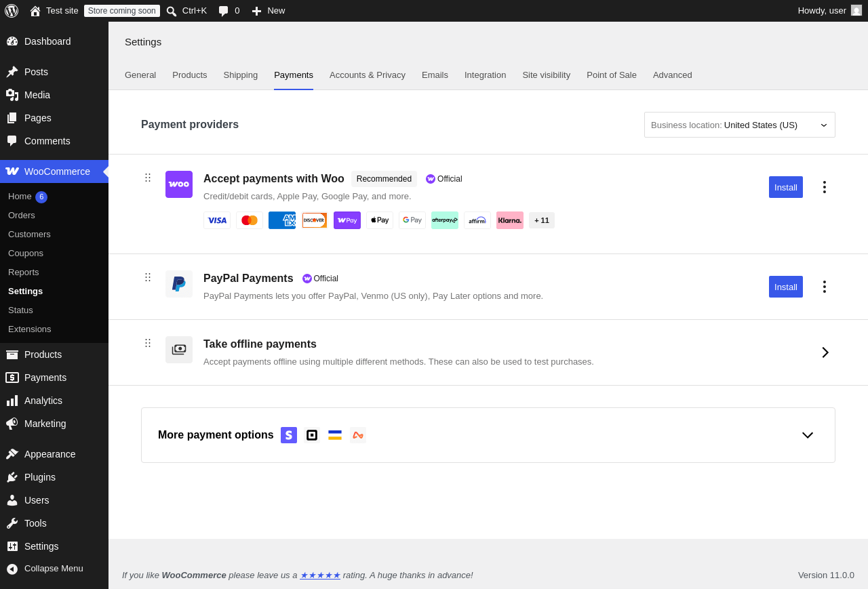Open the Point of Sale tab

click(612, 75)
